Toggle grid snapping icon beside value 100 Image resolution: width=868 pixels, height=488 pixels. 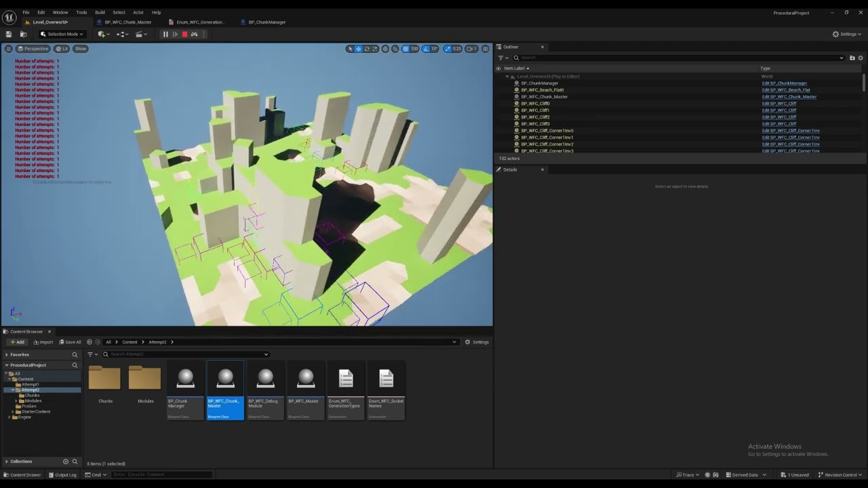tap(406, 49)
